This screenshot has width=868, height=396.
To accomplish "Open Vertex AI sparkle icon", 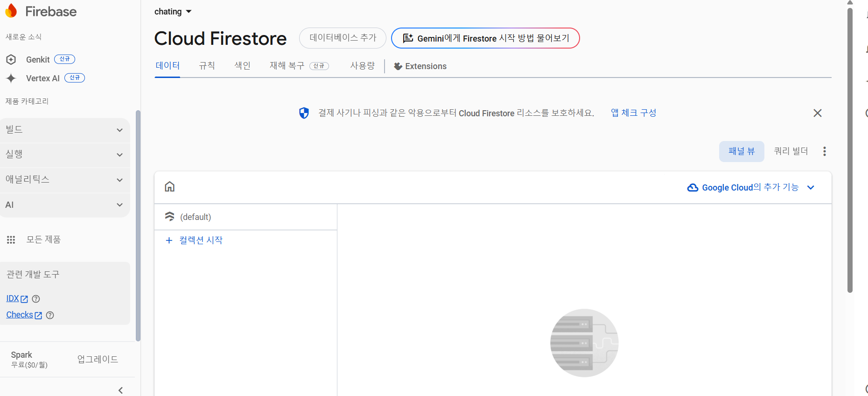I will 11,78.
